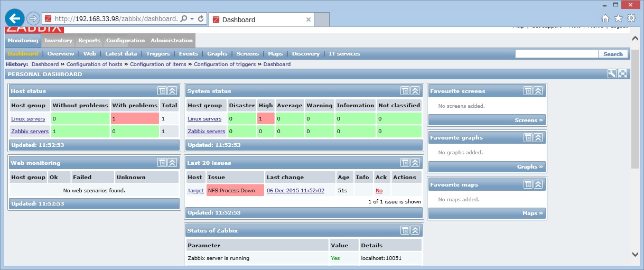The height and width of the screenshot is (270, 644).
Task: Collapse the Last 20 issues widget
Action: coord(415,163)
